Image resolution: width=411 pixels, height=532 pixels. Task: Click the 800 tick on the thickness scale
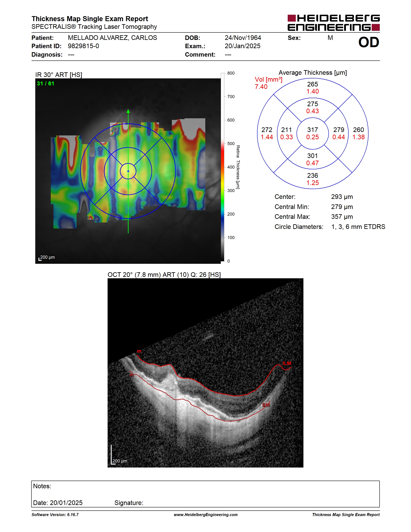click(231, 73)
